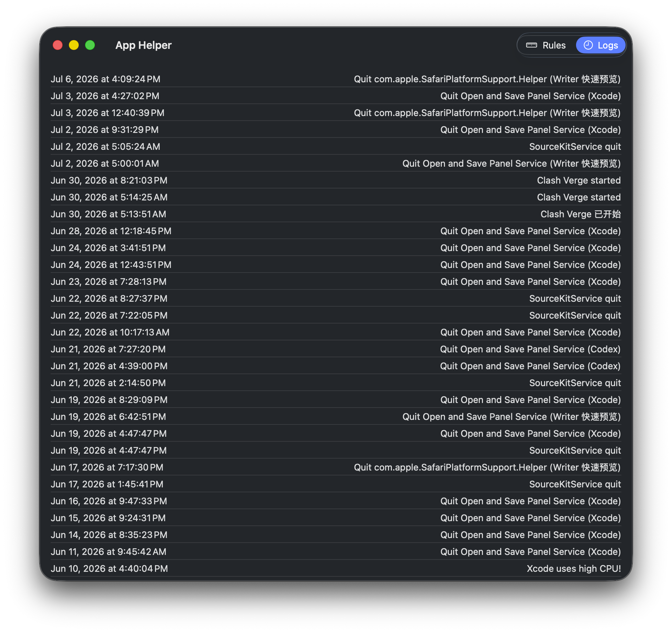Select log entry Jul 2, 2026 at 5:05:24 AM
The image size is (672, 633).
click(x=336, y=147)
